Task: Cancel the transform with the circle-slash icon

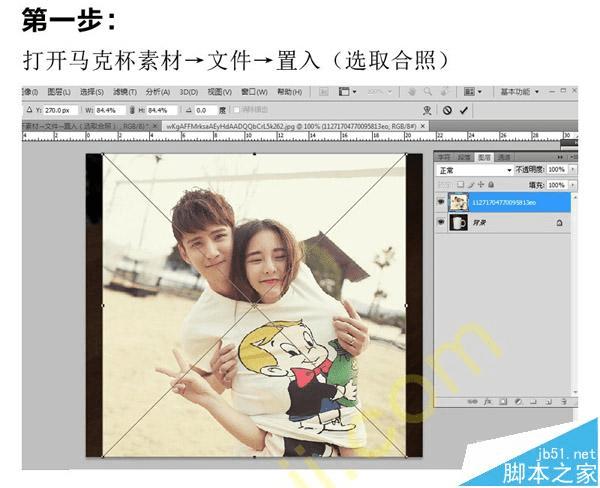Action: pyautogui.click(x=447, y=111)
